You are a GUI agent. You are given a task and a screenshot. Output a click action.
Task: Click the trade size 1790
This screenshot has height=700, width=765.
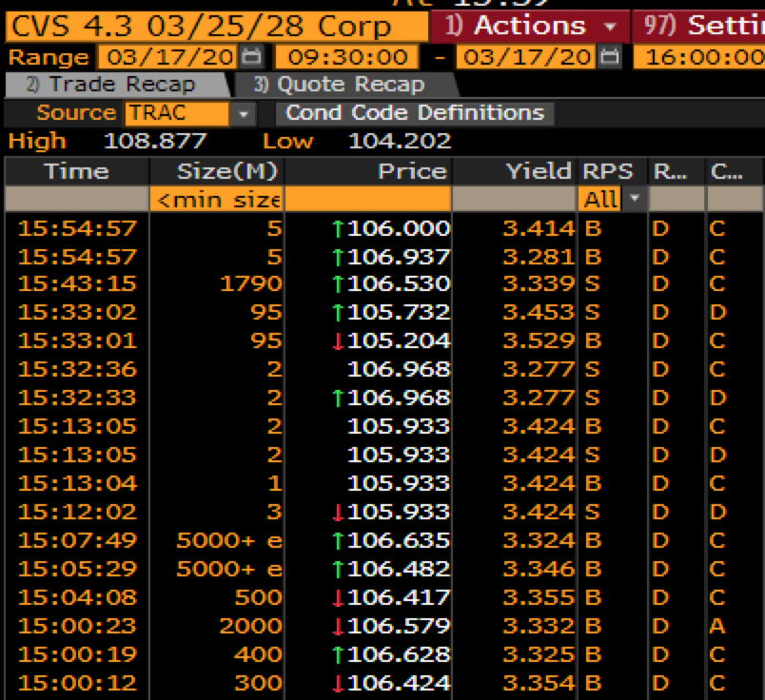point(251,284)
